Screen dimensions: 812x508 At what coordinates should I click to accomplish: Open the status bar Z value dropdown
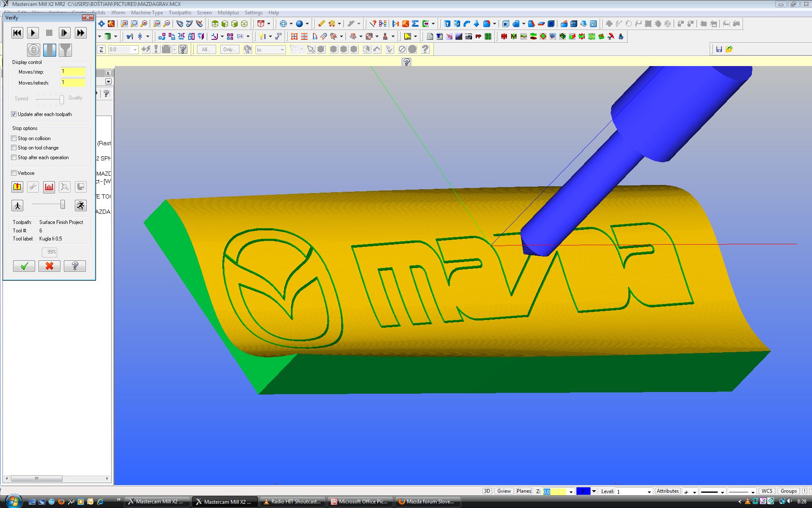tap(571, 491)
